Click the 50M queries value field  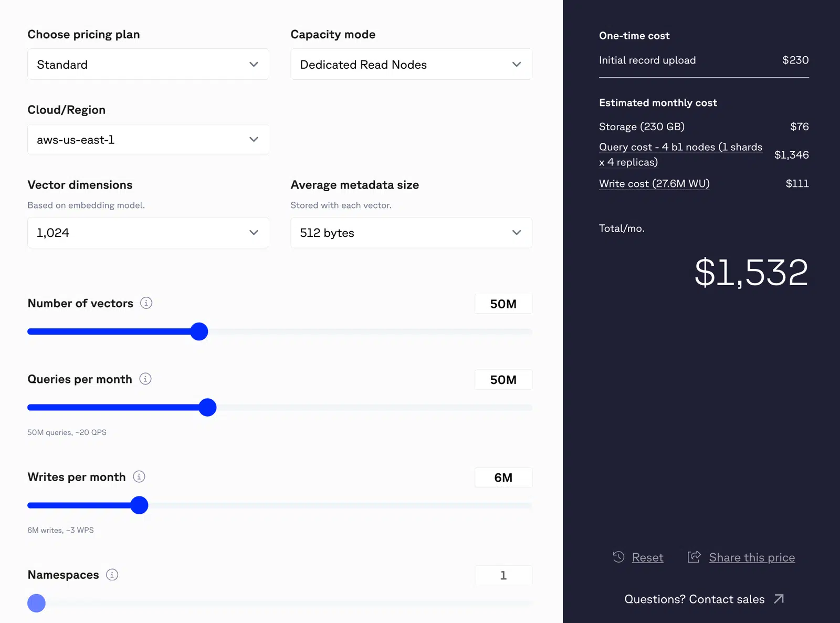[503, 379]
